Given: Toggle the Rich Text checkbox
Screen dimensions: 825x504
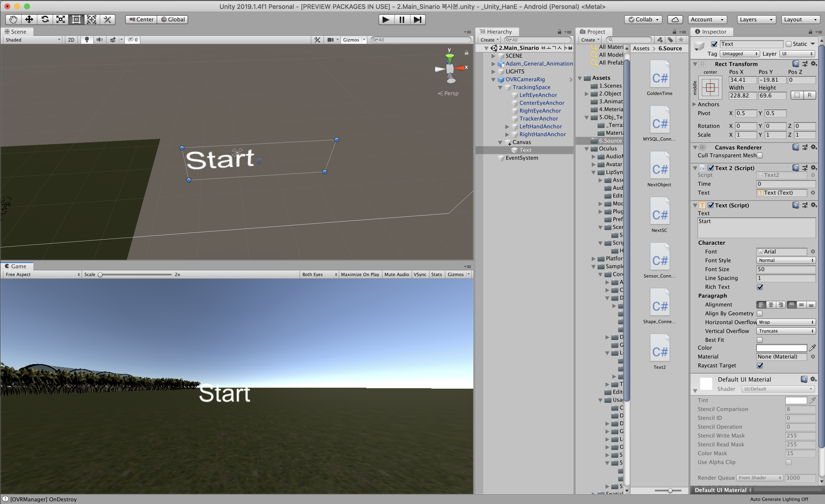Looking at the screenshot, I should [x=760, y=287].
